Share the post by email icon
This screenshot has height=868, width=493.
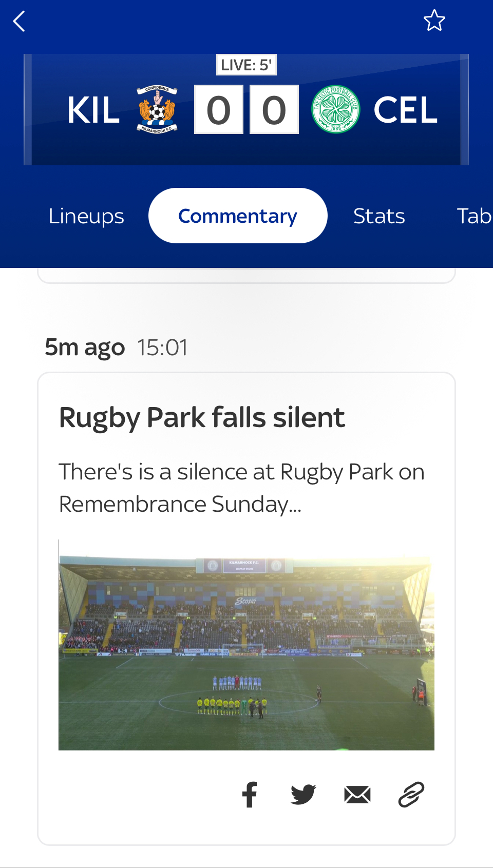pos(357,795)
